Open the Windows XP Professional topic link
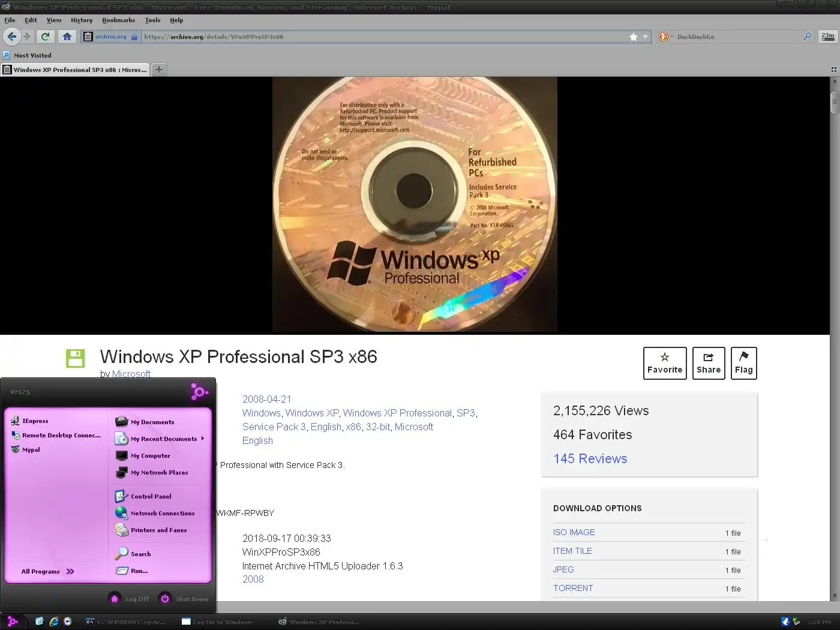This screenshot has height=630, width=840. click(x=397, y=413)
